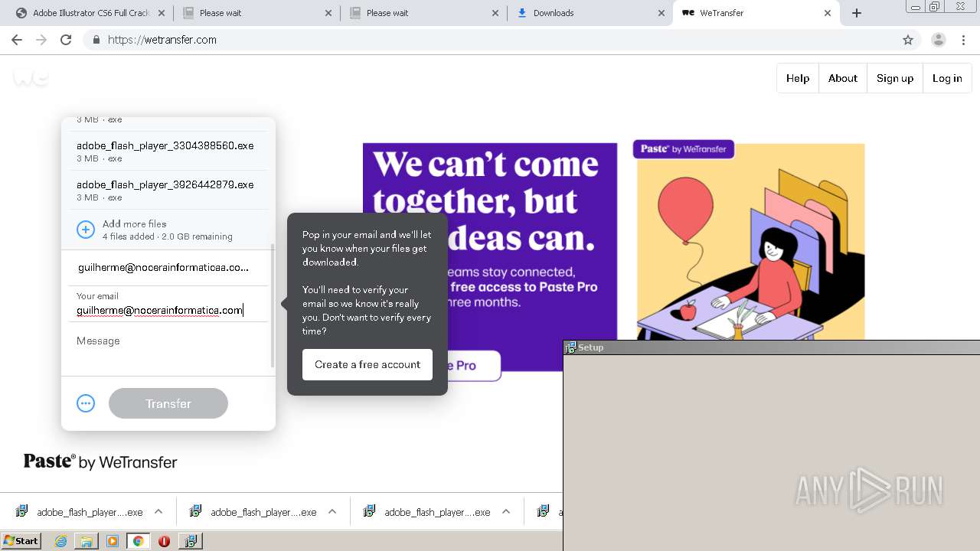Close the Downloads tab

(x=661, y=13)
